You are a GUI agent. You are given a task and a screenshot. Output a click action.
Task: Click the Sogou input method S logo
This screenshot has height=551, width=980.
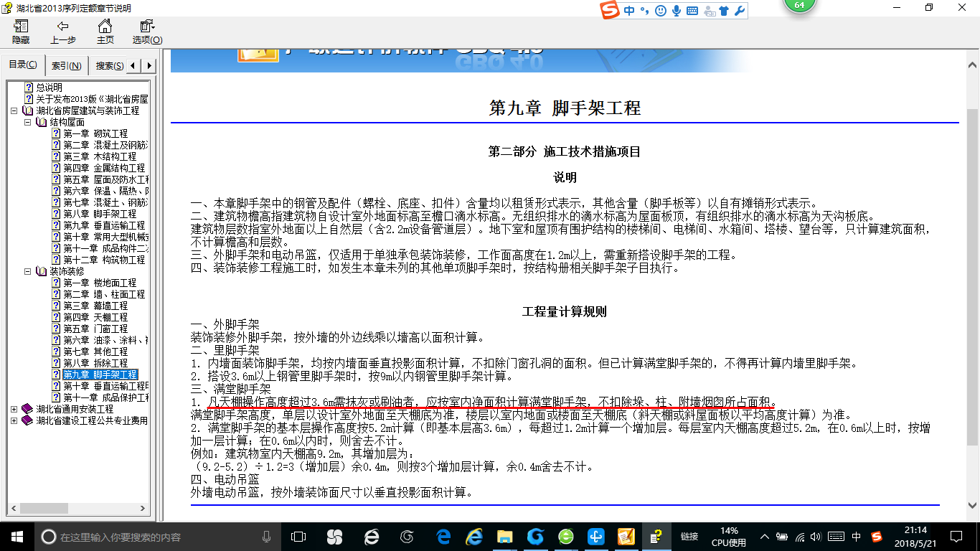tap(611, 11)
